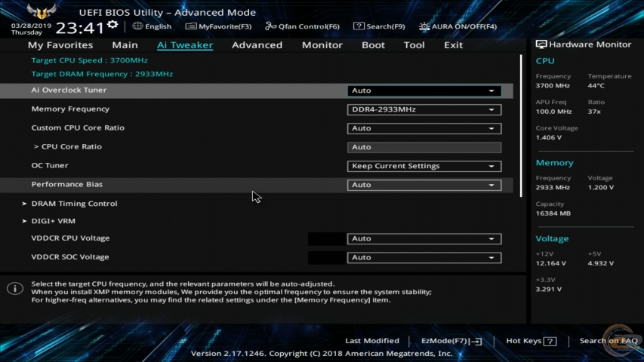Click the info icon in help panel
Screen dimensions: 644x362
pos(15,289)
